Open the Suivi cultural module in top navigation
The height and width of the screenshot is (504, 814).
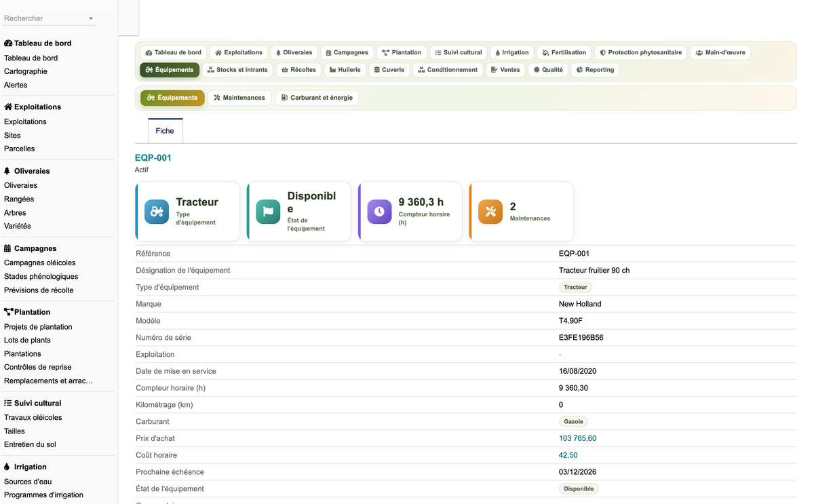click(x=459, y=52)
